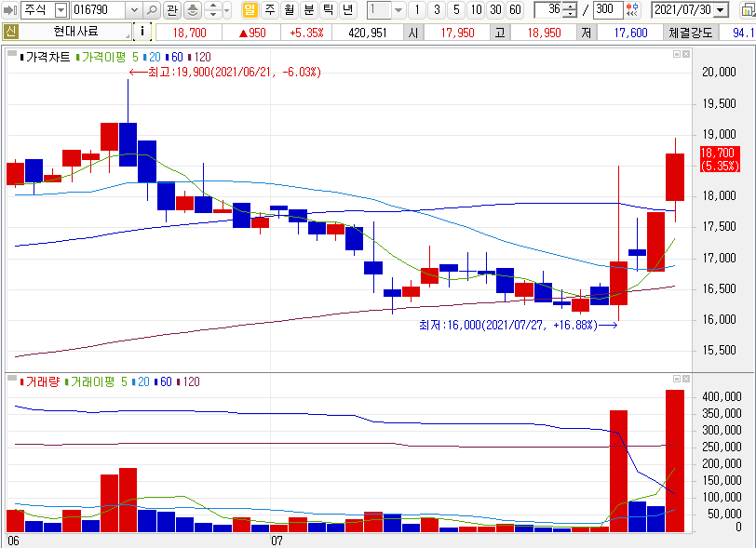The height and width of the screenshot is (548, 756).
Task: Click the price moving average 20 legend
Action: coord(152,58)
